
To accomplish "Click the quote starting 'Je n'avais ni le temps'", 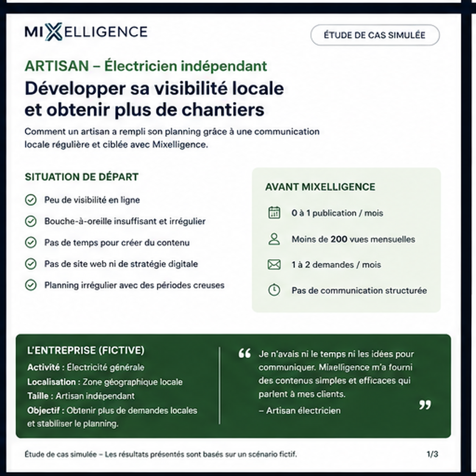I will [337, 374].
